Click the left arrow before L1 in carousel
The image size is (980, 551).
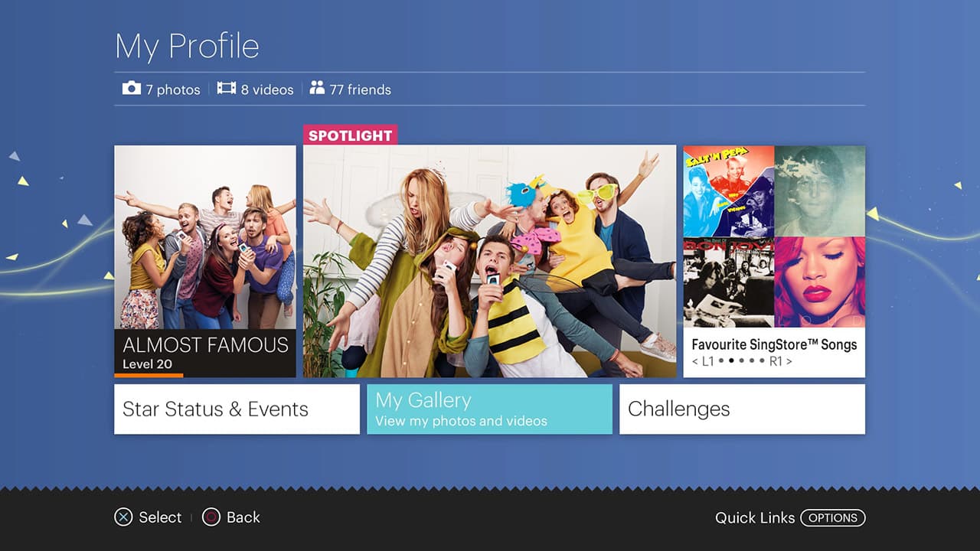click(x=695, y=361)
